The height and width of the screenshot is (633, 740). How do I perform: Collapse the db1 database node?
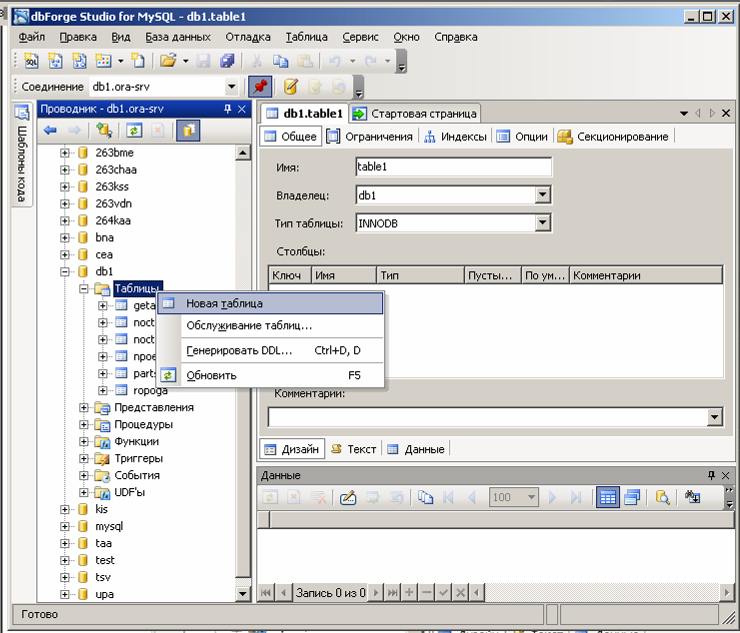pos(65,271)
